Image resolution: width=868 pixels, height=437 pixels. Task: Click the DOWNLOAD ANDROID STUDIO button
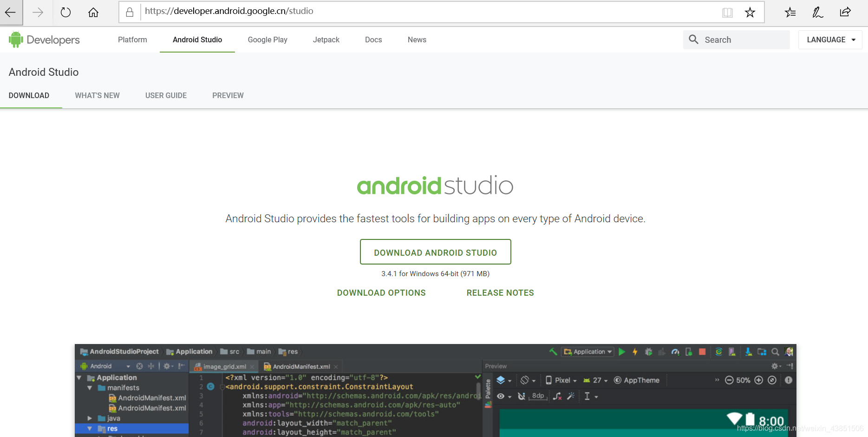[x=436, y=252]
